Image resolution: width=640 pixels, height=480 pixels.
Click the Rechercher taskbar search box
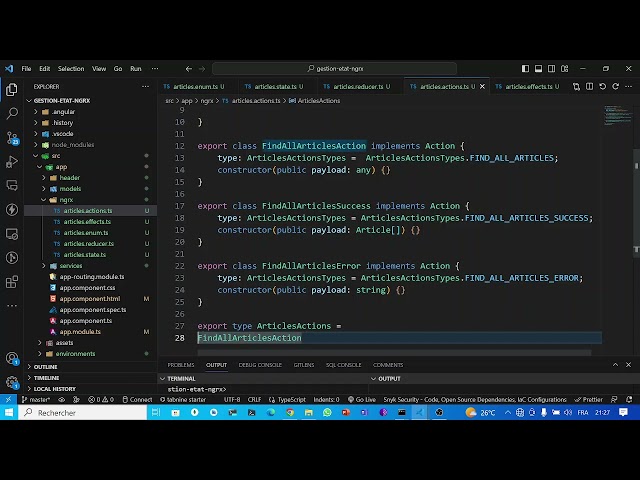coord(82,413)
